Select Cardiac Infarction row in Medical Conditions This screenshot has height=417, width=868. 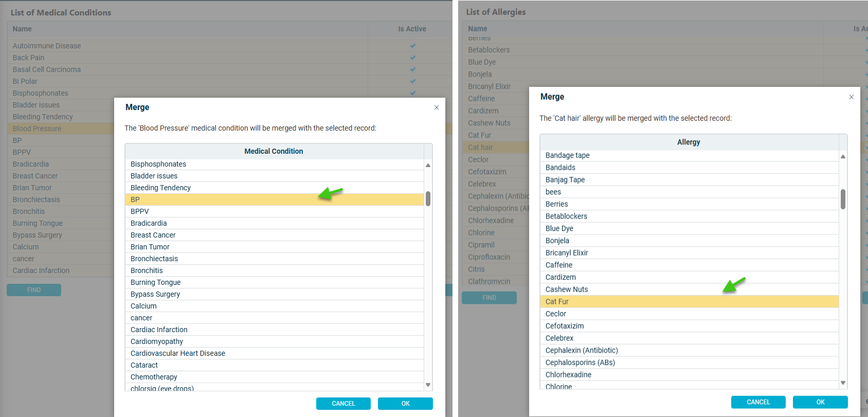coord(61,270)
